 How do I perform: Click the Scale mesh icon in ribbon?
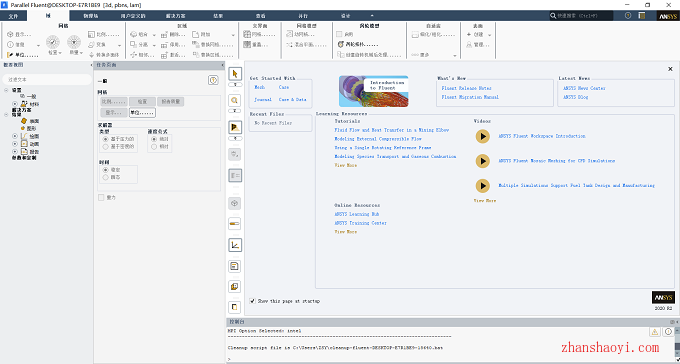pos(91,34)
